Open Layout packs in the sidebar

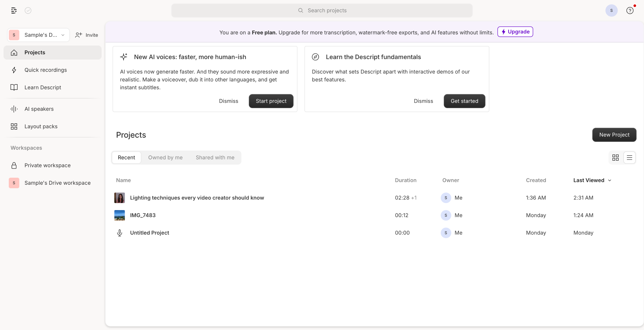(x=41, y=126)
